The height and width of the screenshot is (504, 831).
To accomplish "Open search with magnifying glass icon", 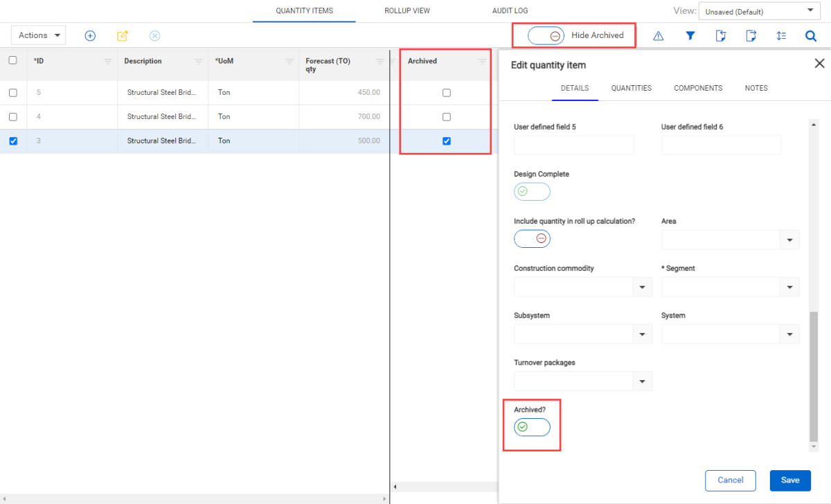I will click(811, 36).
